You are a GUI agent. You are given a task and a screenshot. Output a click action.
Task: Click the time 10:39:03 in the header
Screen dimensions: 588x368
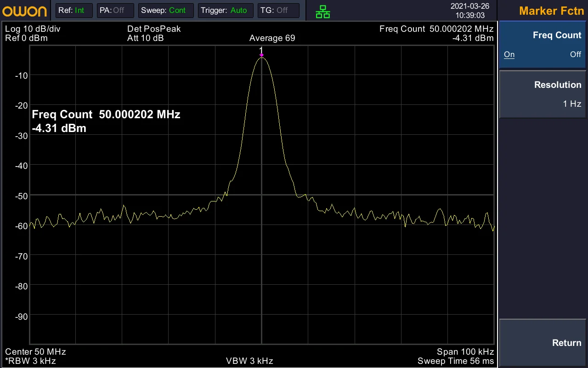[470, 15]
